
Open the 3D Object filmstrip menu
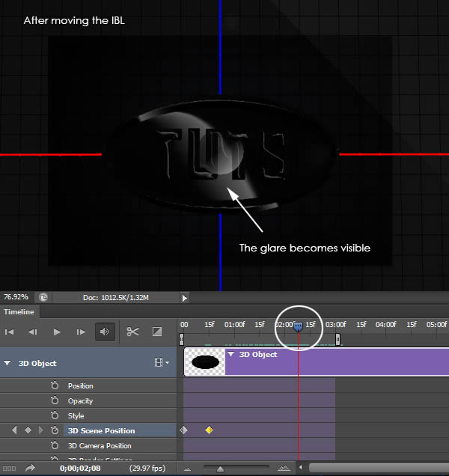click(x=162, y=362)
